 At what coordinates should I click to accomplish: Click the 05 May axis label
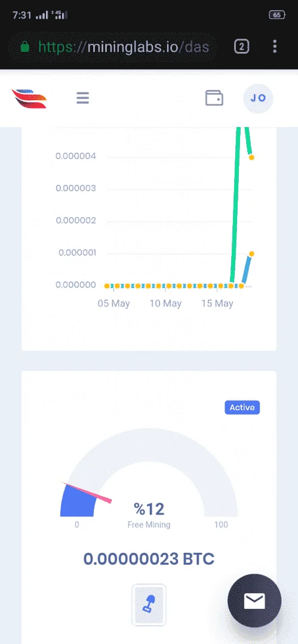(113, 304)
